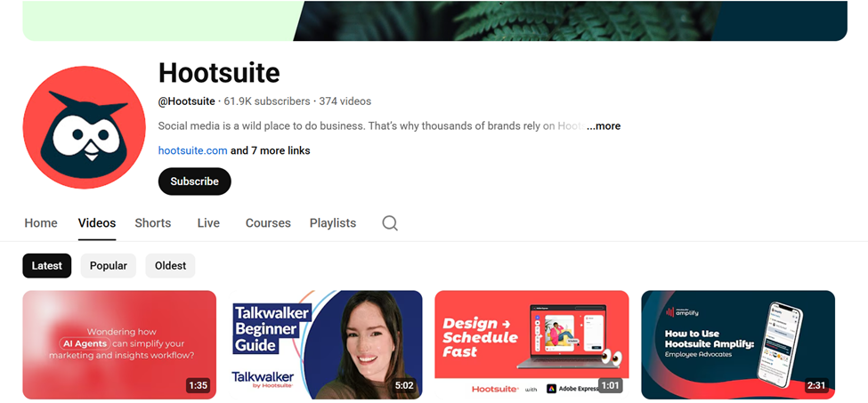Click the 1:35 duration badge
The width and height of the screenshot is (868, 403).
199,385
